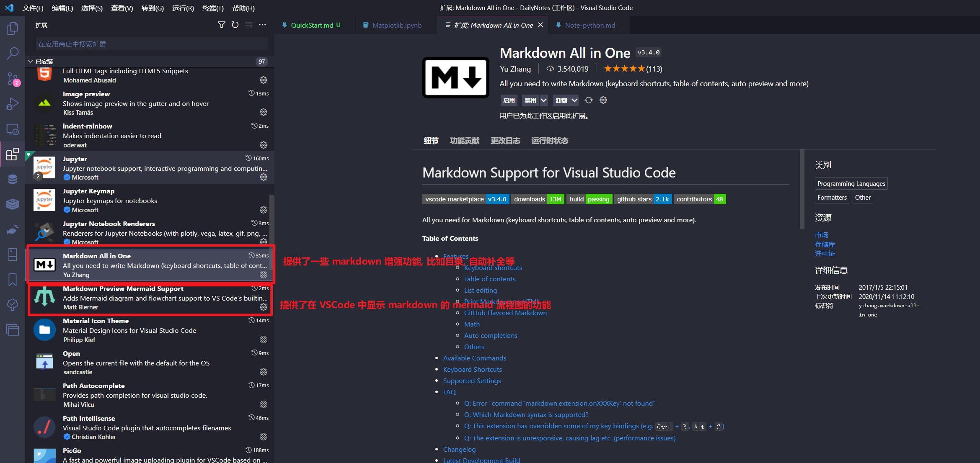Open Source Control view with badge
This screenshot has width=980, height=463.
click(x=13, y=79)
